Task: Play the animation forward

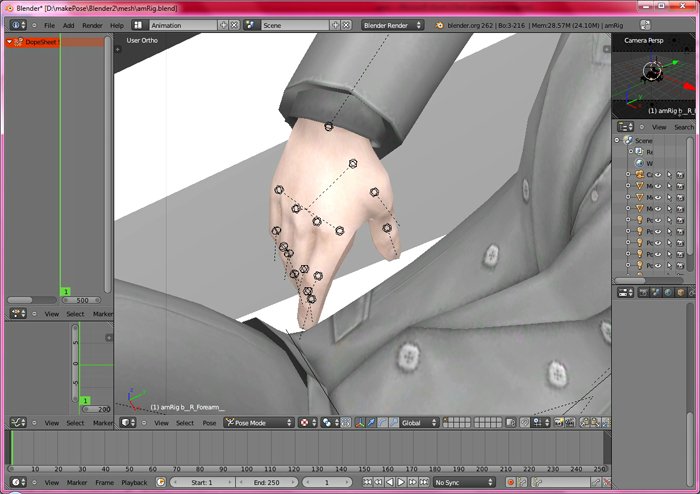Action: pos(401,482)
